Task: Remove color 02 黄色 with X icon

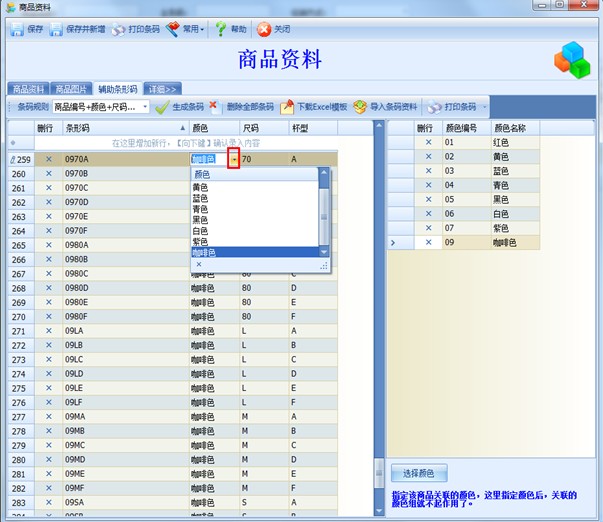Action: (x=428, y=157)
